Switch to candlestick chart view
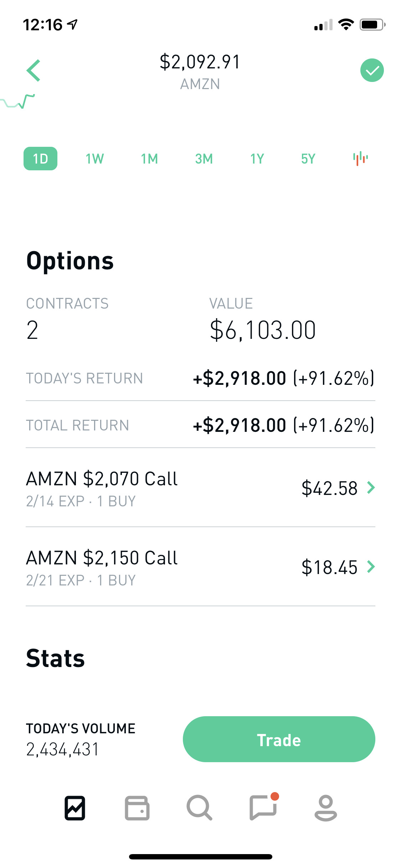This screenshot has height=868, width=401. point(360,159)
